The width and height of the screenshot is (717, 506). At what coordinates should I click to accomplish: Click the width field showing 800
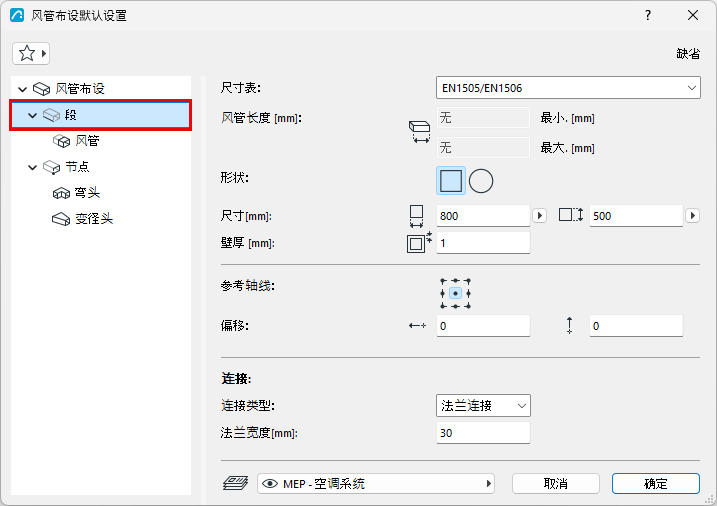point(483,216)
